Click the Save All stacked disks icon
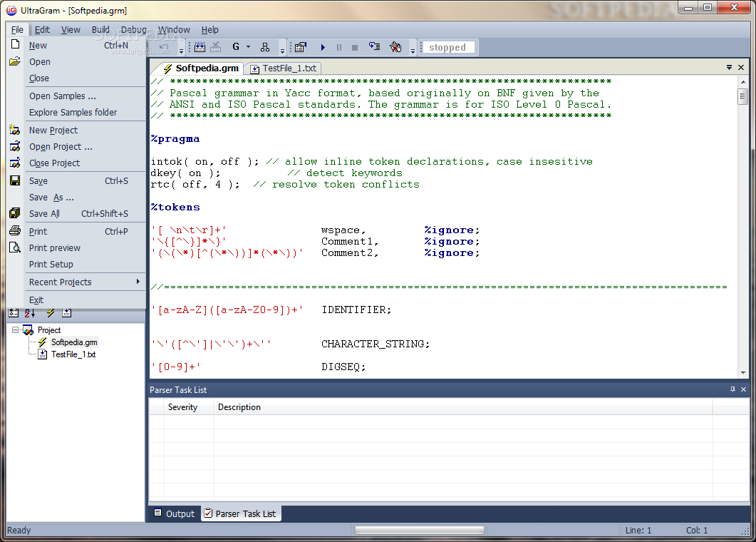 tap(15, 213)
